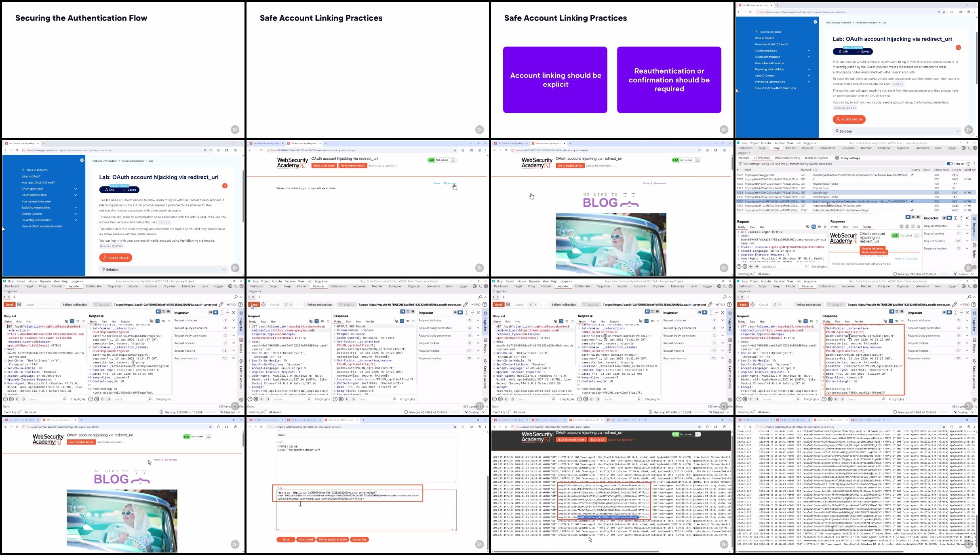
Task: Click the Deliver exploit to victim button
Action: [x=333, y=539]
